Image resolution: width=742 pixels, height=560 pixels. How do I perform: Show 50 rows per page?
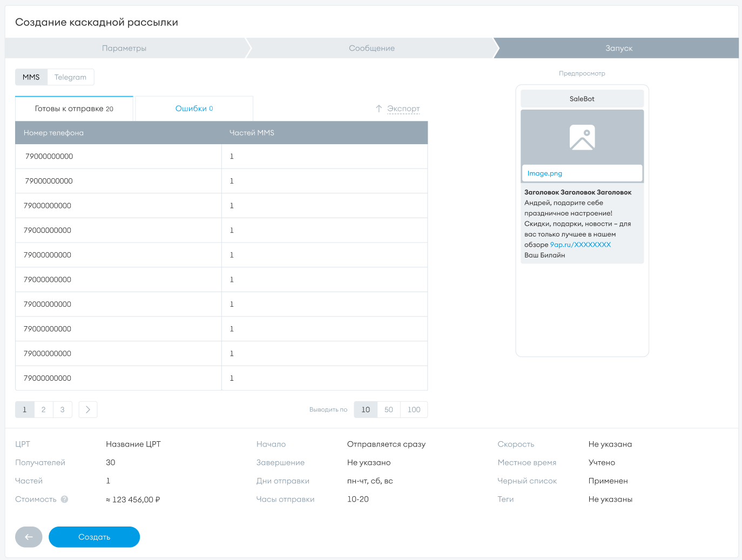tap(389, 409)
